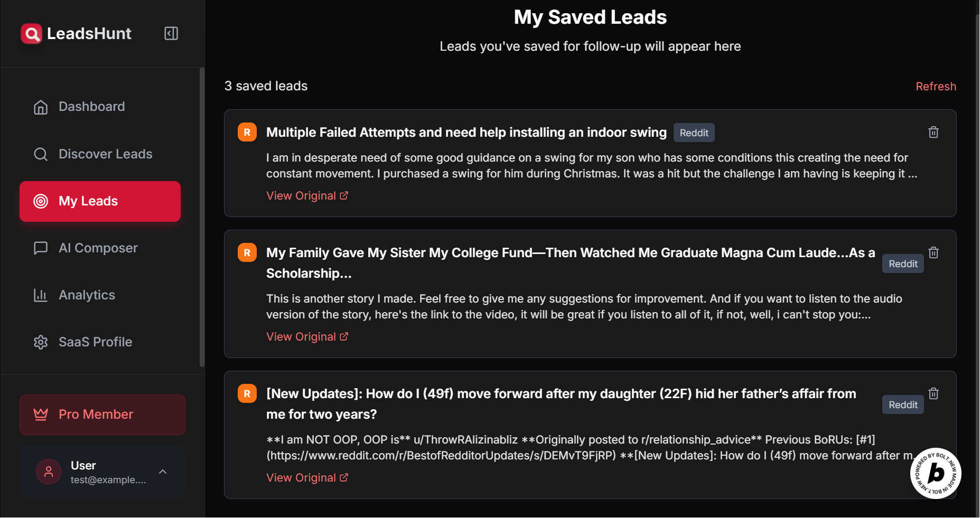Click the LeadsHunt logo icon
This screenshot has height=518, width=980.
(31, 34)
